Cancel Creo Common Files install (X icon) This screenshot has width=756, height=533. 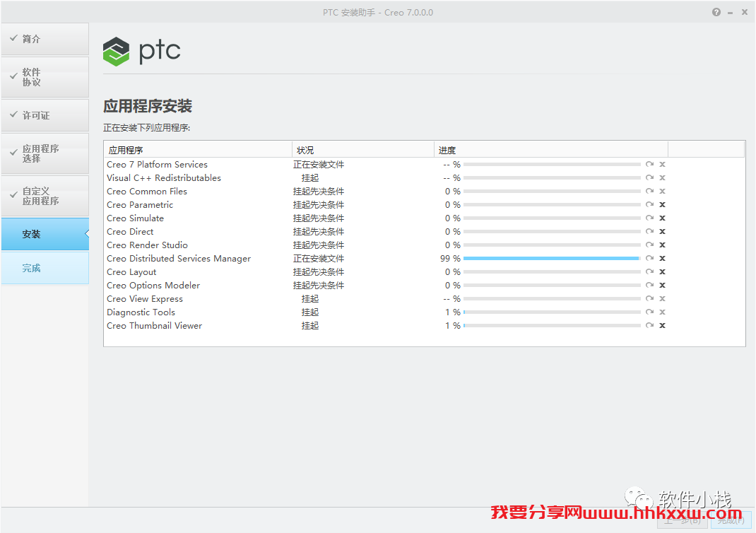(663, 192)
